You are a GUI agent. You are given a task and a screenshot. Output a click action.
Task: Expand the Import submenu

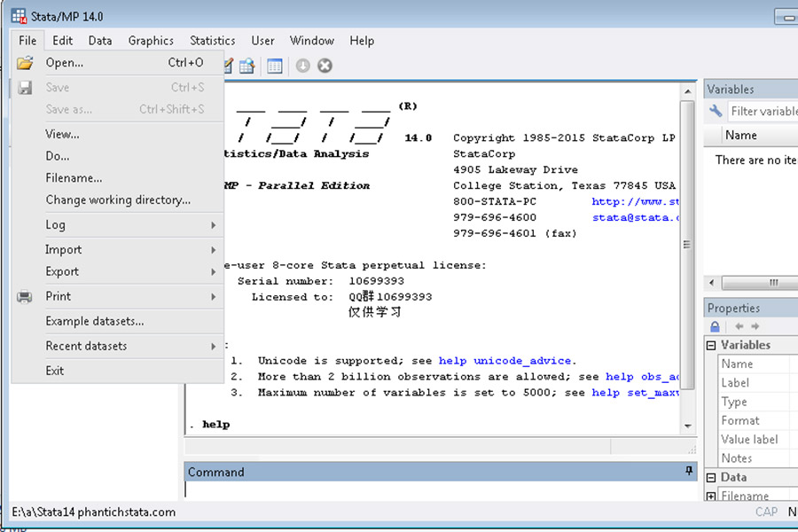pos(117,249)
